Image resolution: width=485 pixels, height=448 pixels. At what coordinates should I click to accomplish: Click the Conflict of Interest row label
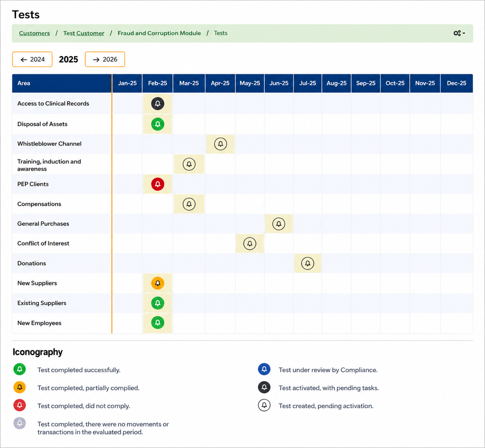pyautogui.click(x=43, y=243)
